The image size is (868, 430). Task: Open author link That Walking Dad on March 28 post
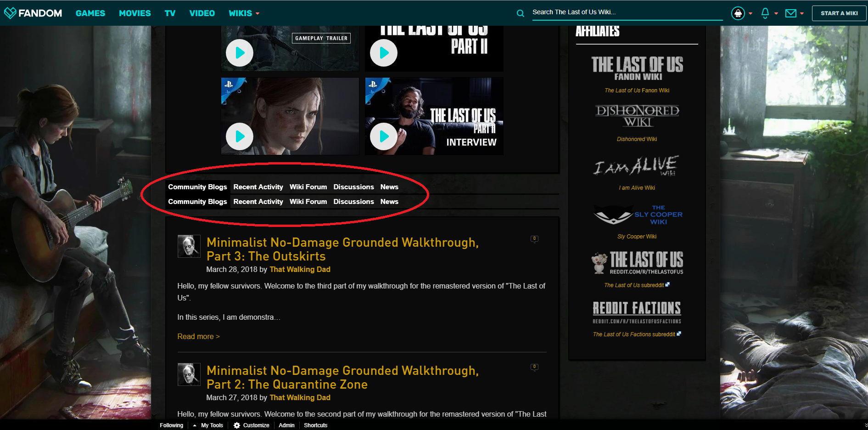coord(300,270)
